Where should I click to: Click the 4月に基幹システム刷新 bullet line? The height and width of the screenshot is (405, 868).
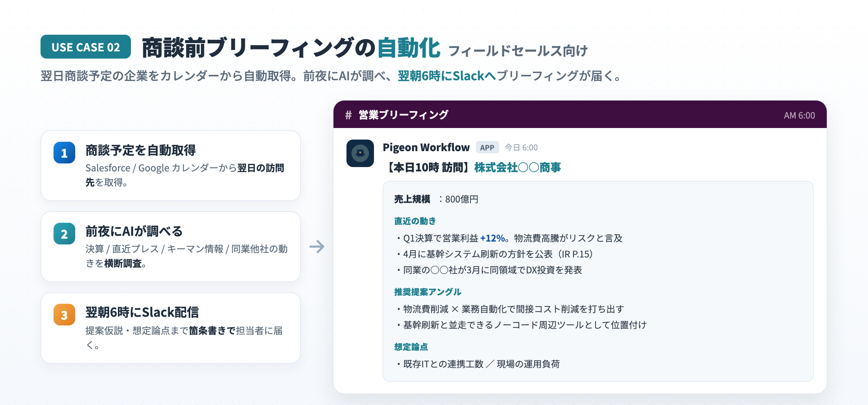495,254
